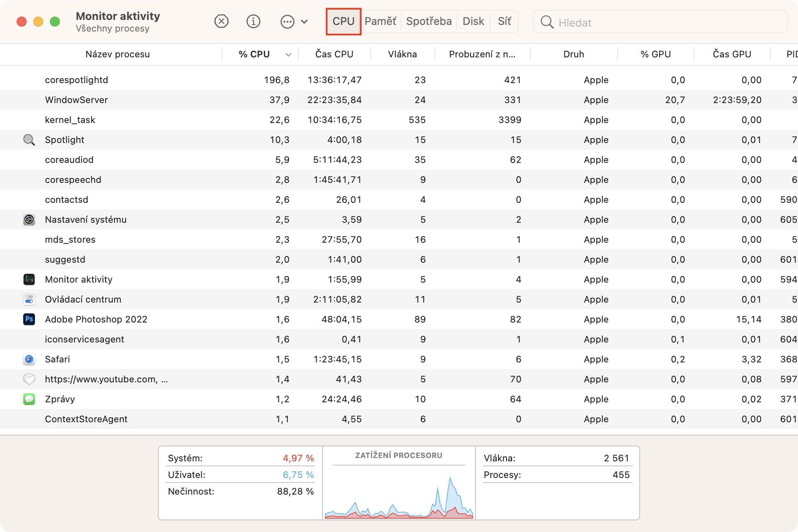798x532 pixels.
Task: Click the Spotlight magnifier icon in list
Action: pos(29,140)
